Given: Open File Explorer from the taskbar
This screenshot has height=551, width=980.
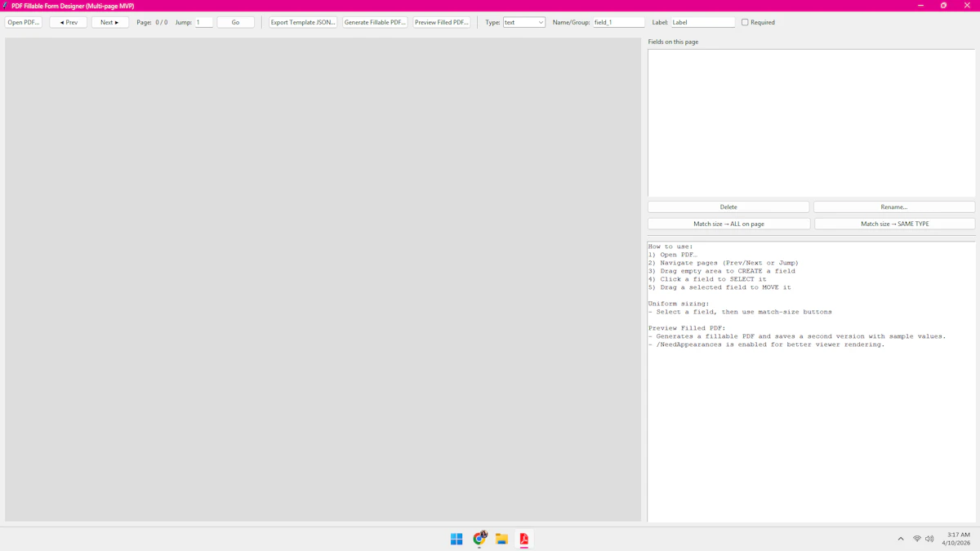Looking at the screenshot, I should (501, 539).
